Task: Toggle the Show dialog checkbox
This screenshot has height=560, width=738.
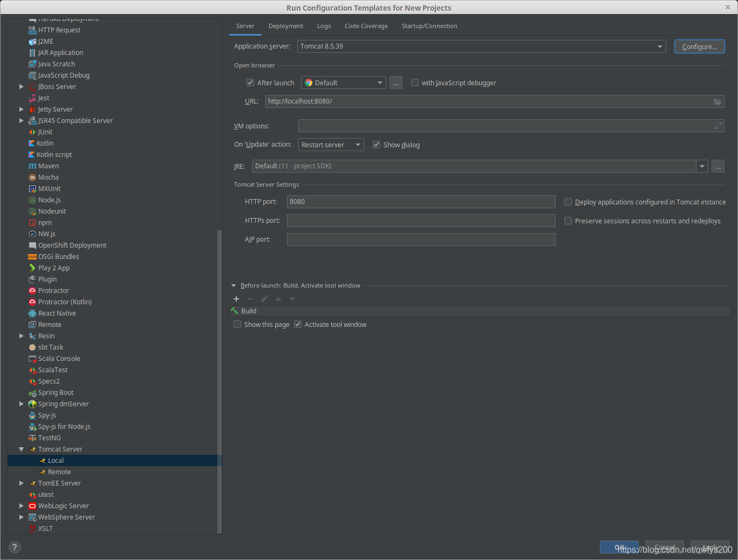Action: click(377, 145)
